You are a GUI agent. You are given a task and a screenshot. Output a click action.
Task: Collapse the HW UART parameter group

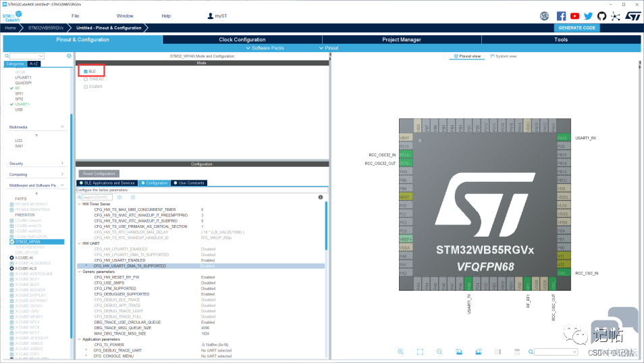(79, 243)
